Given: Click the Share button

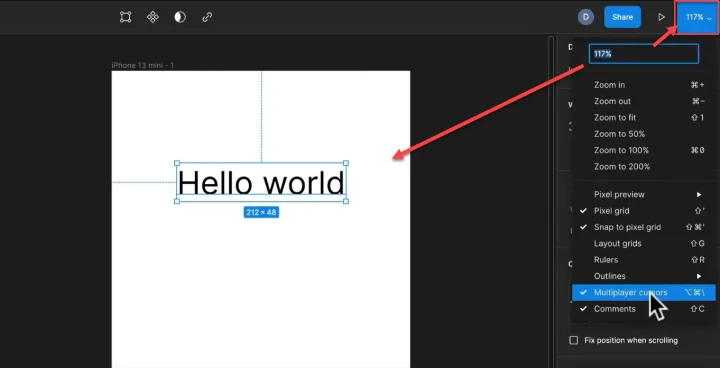Looking at the screenshot, I should (x=622, y=17).
